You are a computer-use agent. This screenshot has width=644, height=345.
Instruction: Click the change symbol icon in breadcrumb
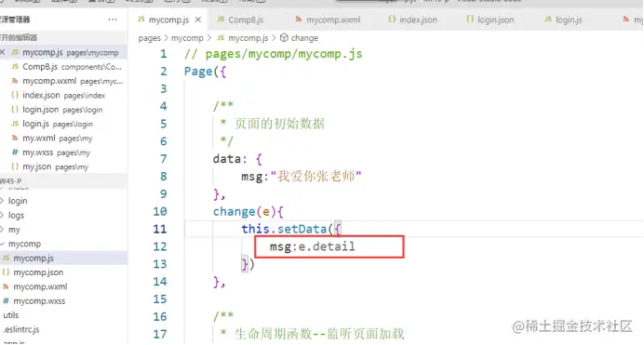click(x=284, y=38)
